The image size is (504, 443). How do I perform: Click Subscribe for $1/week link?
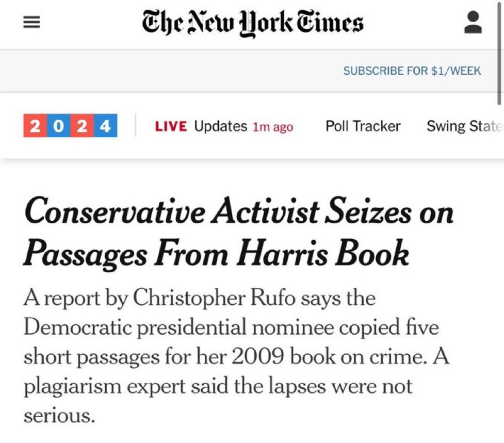[x=412, y=71]
